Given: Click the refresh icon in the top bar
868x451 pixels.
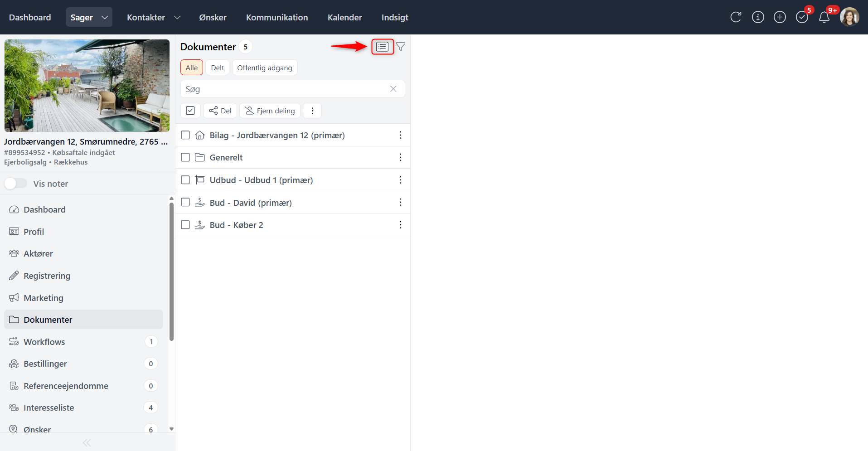Looking at the screenshot, I should click(x=736, y=17).
